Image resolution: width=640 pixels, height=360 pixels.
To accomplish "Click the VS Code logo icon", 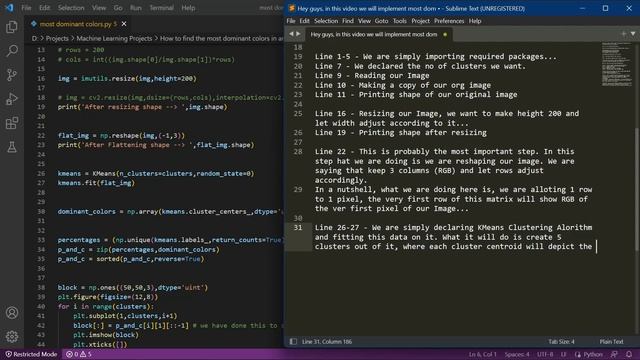I will (9, 8).
